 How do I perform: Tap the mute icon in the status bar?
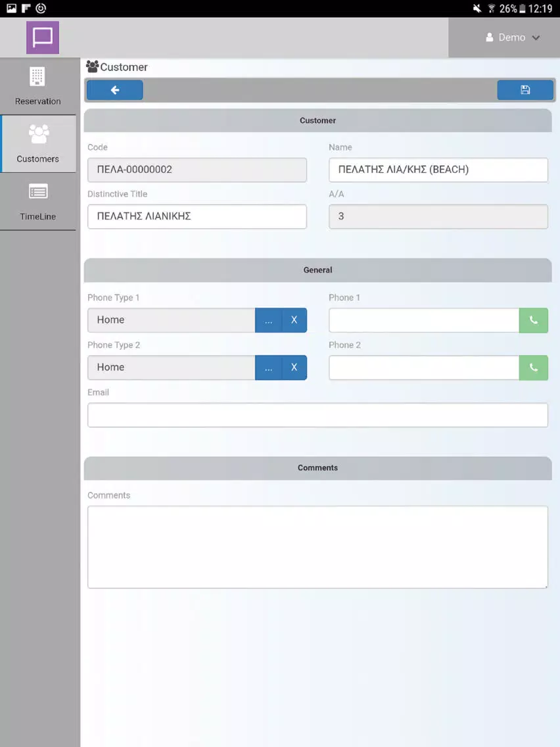477,9
